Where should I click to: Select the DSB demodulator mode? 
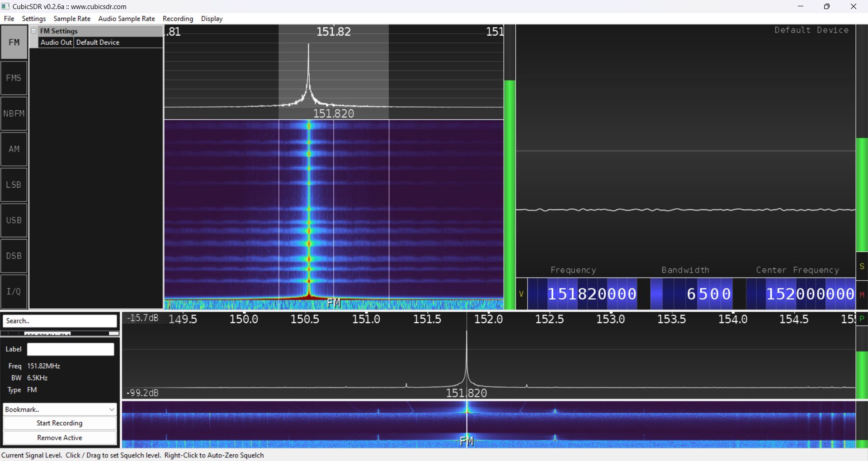click(14, 256)
